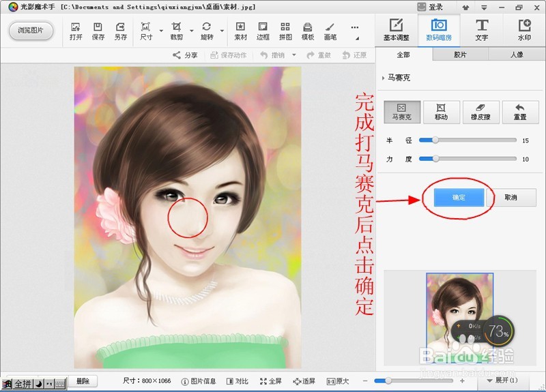Viewport: 546px width, 392px height.
Task: Save the image with 保存 icon
Action: pos(98,31)
